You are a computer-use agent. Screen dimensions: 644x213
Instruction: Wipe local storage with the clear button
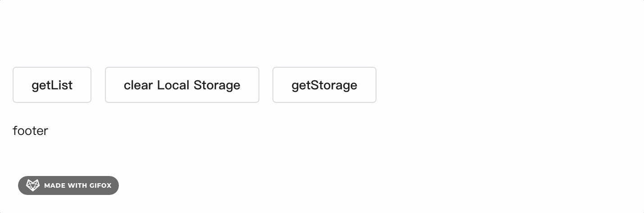(x=182, y=85)
